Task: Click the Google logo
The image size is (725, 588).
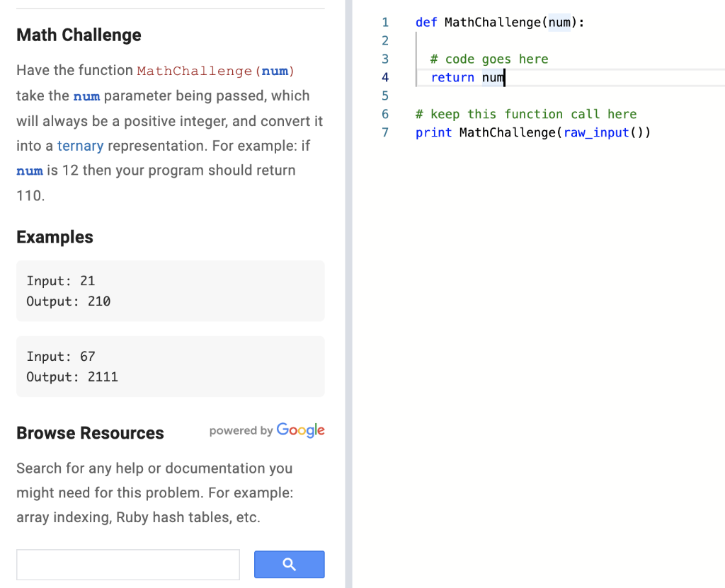Action: [300, 430]
